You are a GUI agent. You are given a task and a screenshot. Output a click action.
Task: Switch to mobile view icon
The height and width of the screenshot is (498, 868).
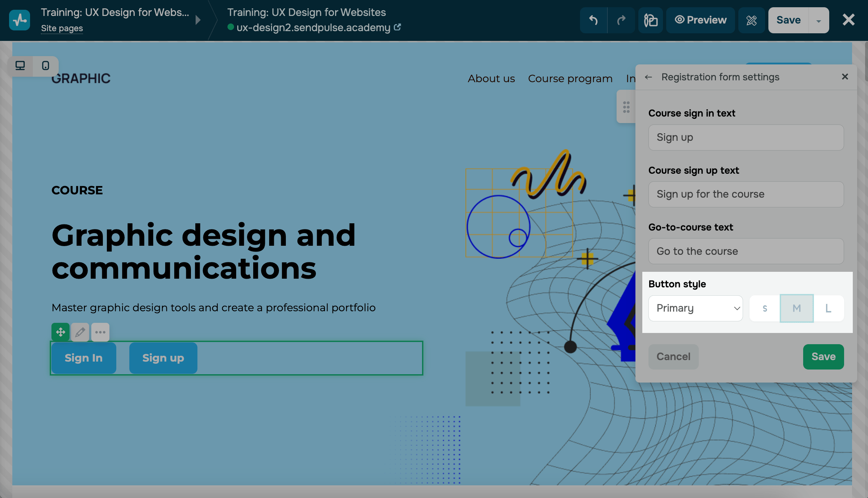click(x=46, y=66)
